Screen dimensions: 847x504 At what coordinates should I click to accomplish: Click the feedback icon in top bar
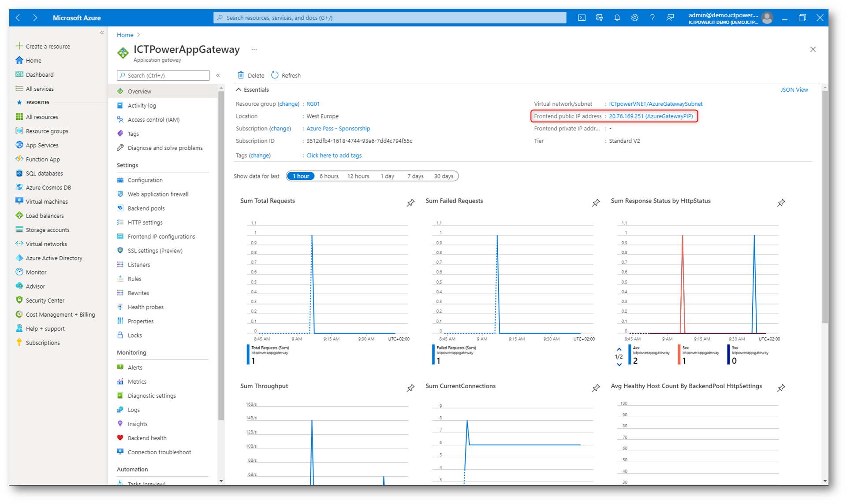[670, 18]
